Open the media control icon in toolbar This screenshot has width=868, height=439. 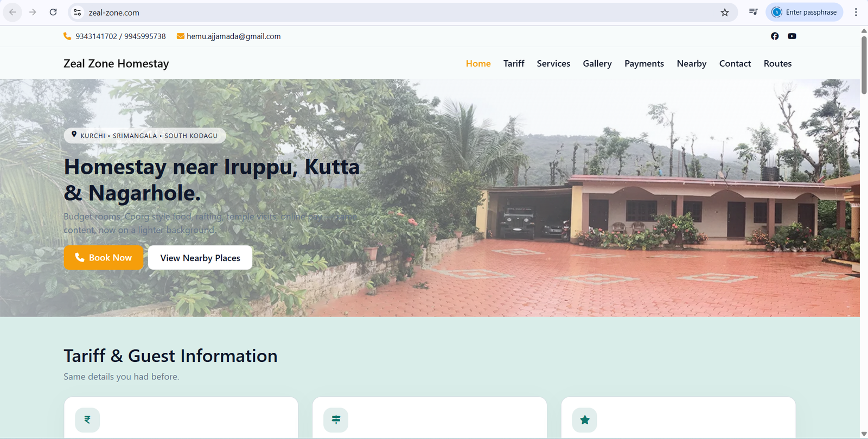[754, 12]
